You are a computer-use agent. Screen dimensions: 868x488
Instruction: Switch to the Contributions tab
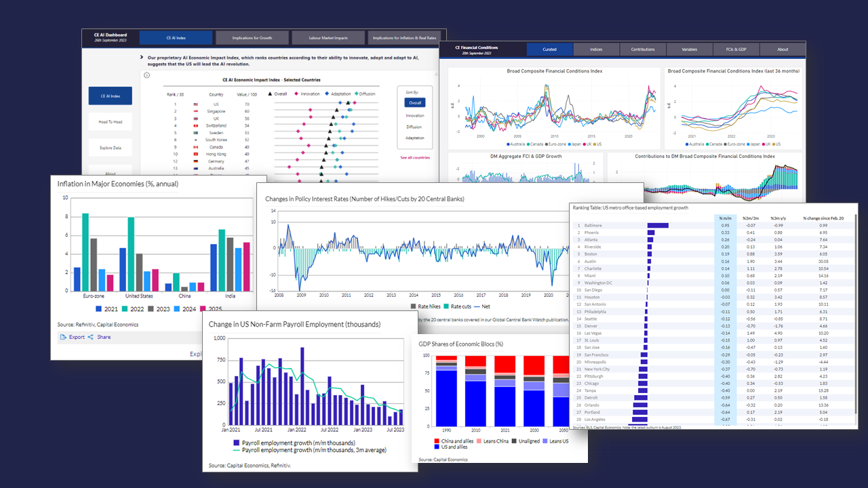pos(642,49)
